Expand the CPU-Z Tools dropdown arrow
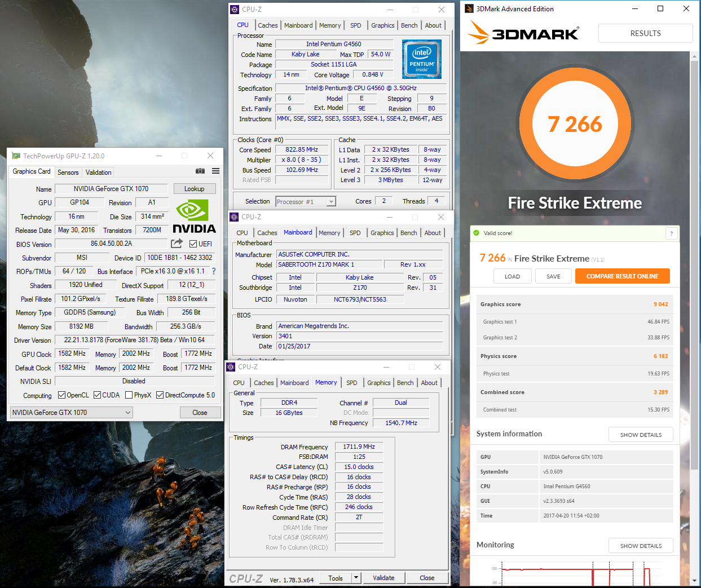This screenshot has width=701, height=588. 356,578
